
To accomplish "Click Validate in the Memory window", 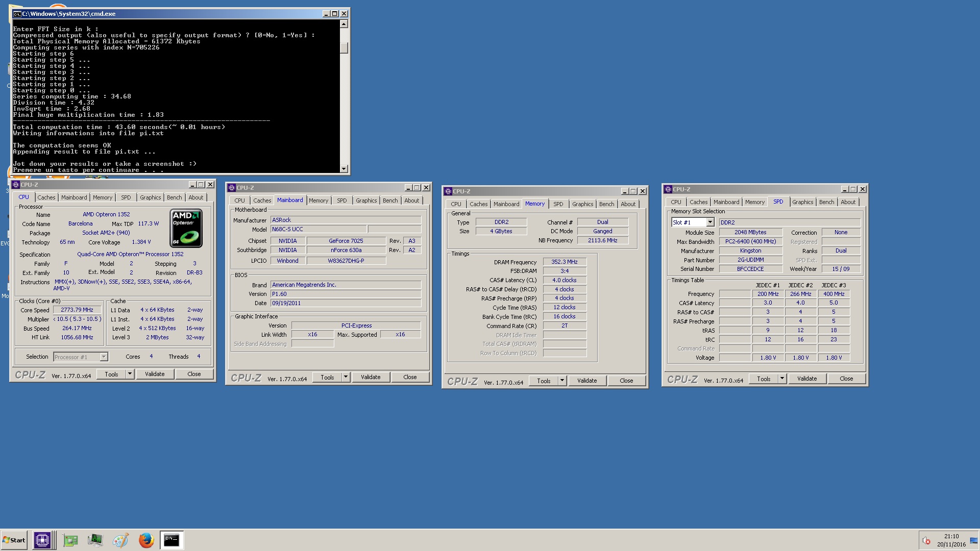I will [587, 381].
